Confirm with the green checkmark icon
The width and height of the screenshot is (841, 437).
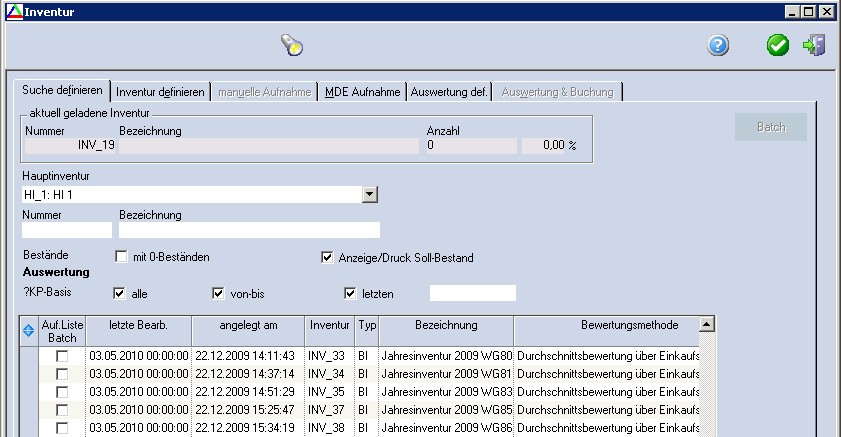tap(777, 45)
